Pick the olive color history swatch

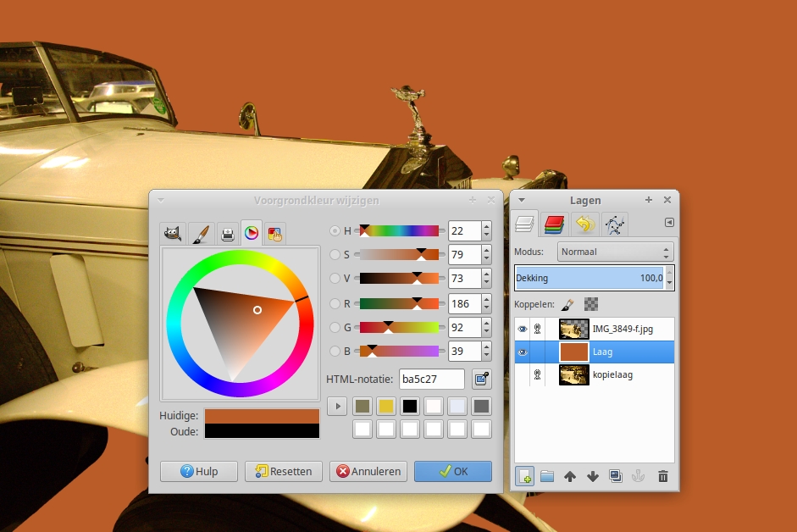363,406
